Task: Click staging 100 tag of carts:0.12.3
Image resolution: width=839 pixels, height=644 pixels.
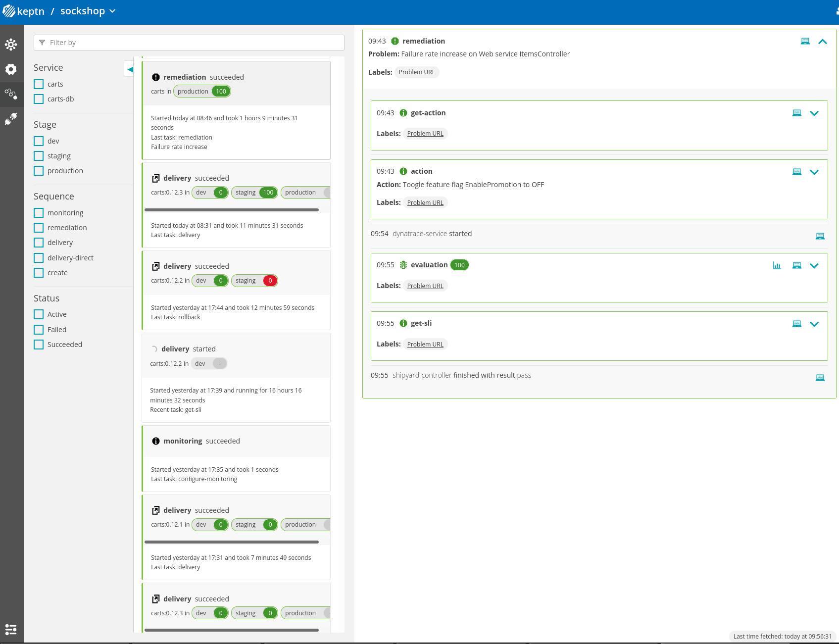Action: [x=254, y=193]
